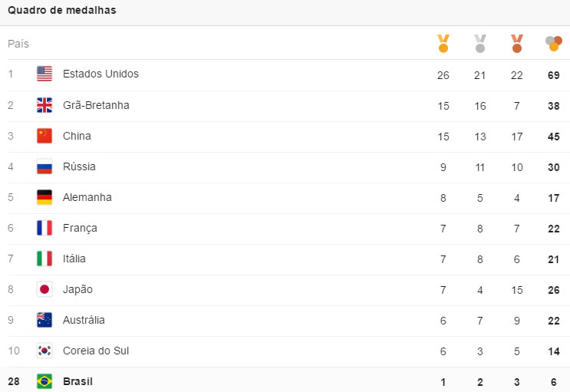Screen dimensions: 570x392
Task: Open the Austrália country link
Action: tap(84, 320)
